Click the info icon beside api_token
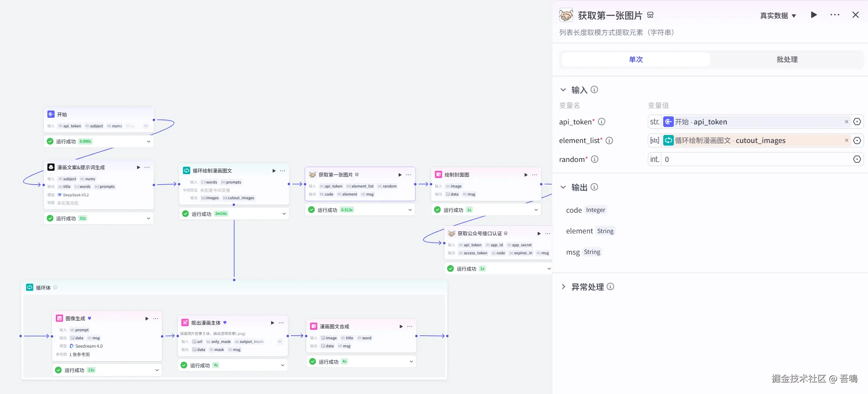The height and width of the screenshot is (394, 868). tap(602, 122)
